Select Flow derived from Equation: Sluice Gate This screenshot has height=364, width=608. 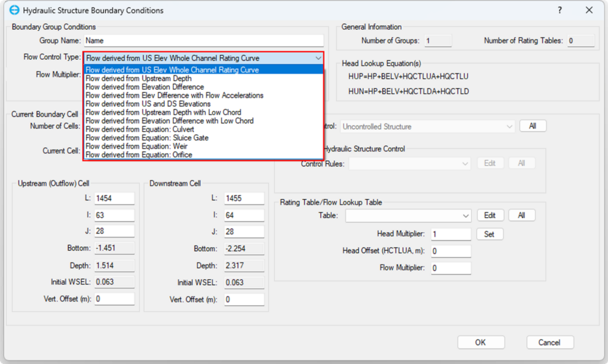[x=147, y=138]
